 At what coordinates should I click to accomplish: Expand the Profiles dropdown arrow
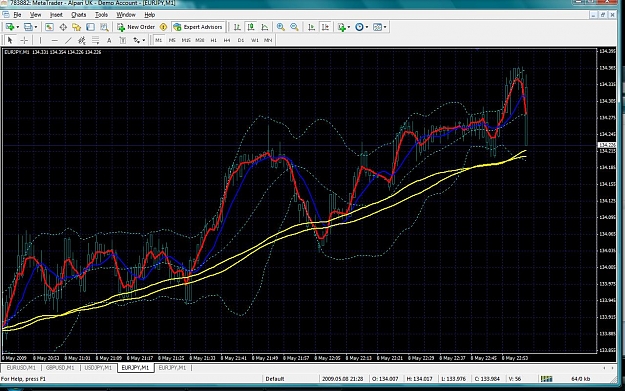(36, 27)
